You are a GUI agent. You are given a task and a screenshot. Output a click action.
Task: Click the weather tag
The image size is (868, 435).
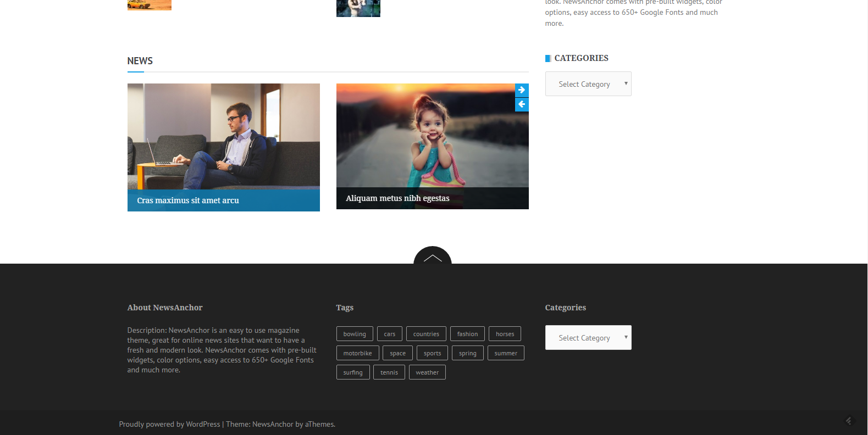pyautogui.click(x=427, y=372)
